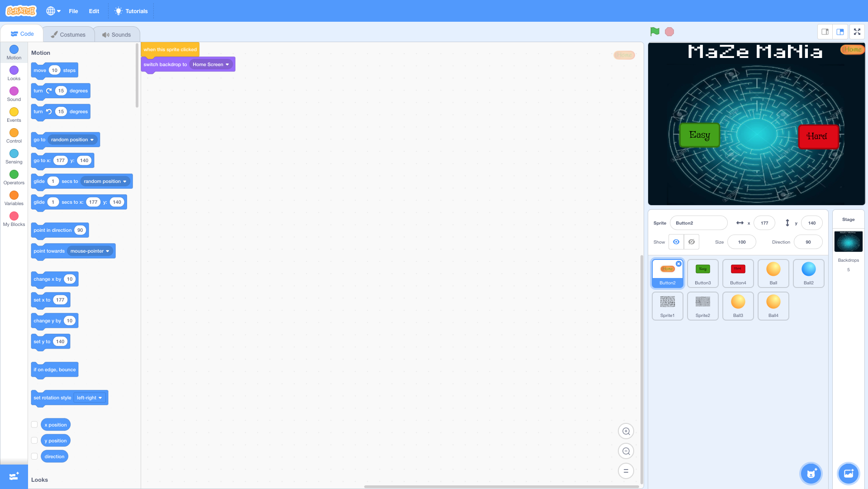868x489 pixels.
Task: Stop the project with the stop sign
Action: pyautogui.click(x=669, y=31)
